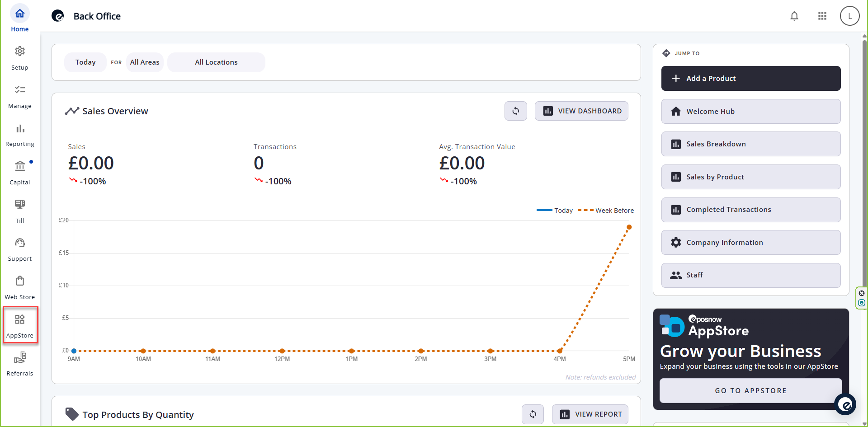Jump to Sales Breakdown
This screenshot has height=427, width=868.
point(751,144)
